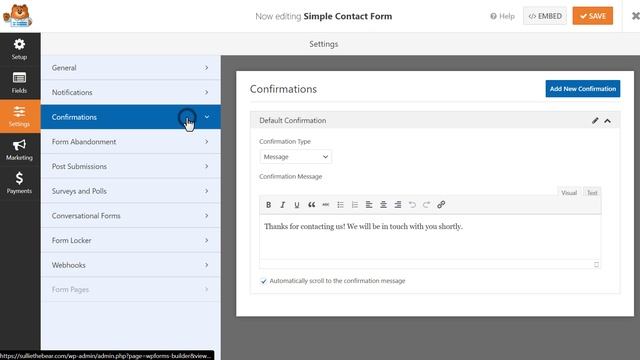Align text right in editor
Viewport: 640px width, 360px height.
tap(398, 205)
